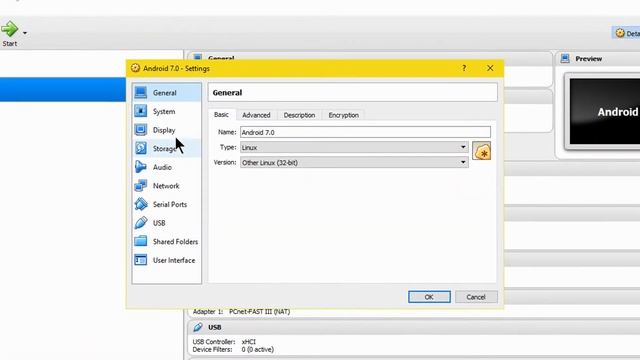Screen dimensions: 640x360
Task: Switch to the Encryption tab
Action: pos(344,115)
